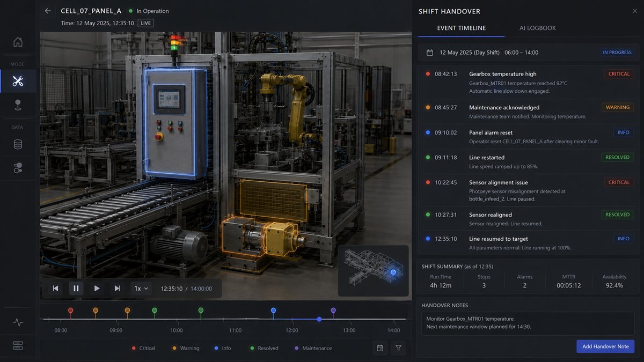Click the LIVE badge
This screenshot has height=362, width=644.
point(145,23)
